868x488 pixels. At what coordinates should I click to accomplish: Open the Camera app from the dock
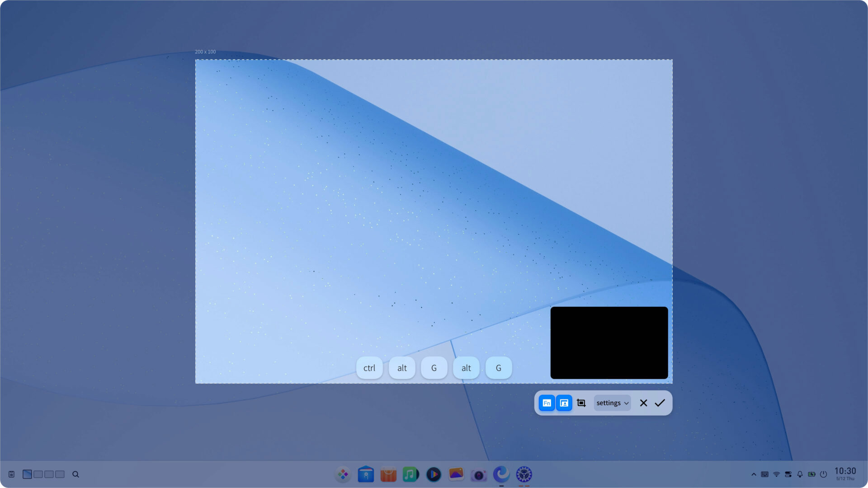click(478, 474)
